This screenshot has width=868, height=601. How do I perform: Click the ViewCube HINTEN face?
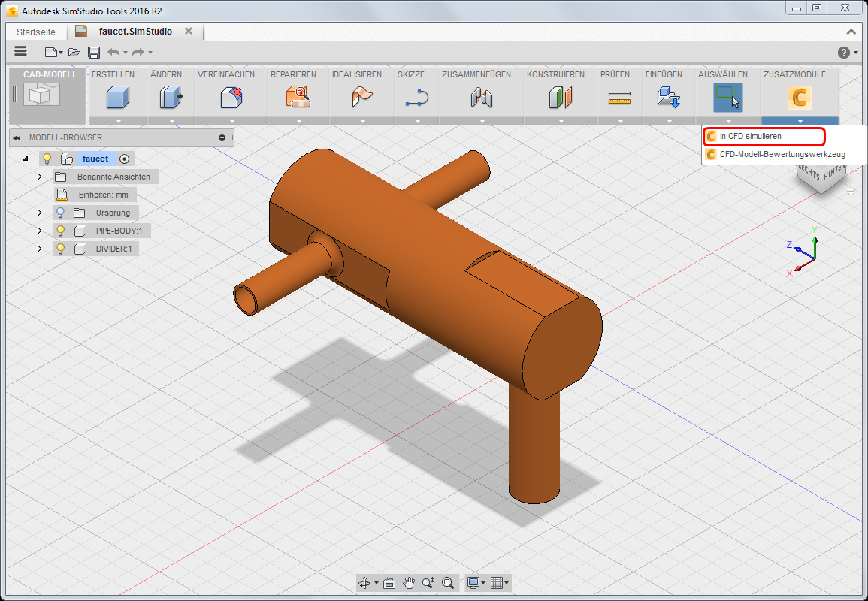[x=833, y=174]
